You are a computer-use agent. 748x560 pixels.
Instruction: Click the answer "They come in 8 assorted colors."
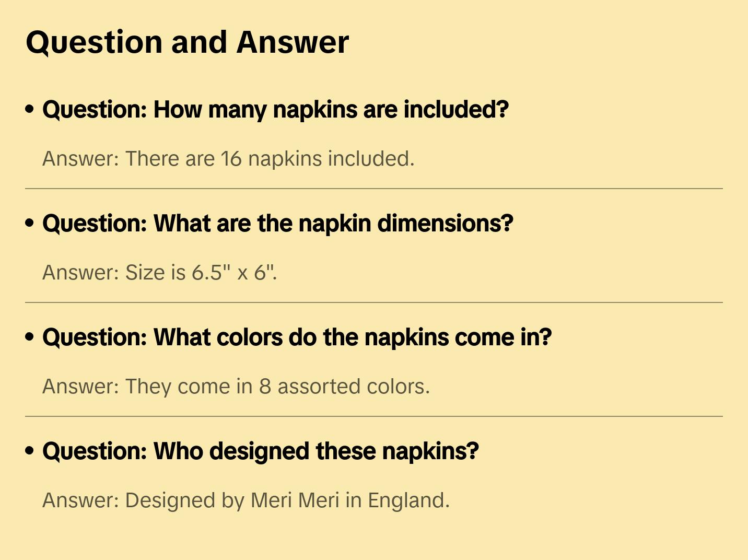[x=236, y=387]
